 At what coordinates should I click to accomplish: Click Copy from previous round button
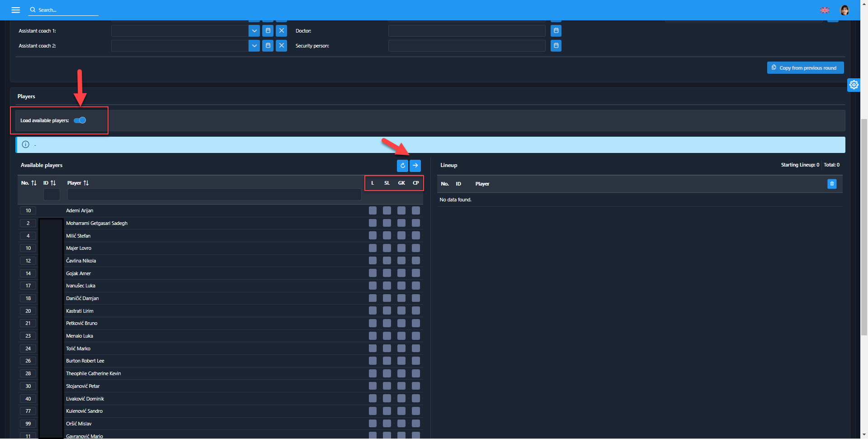805,68
